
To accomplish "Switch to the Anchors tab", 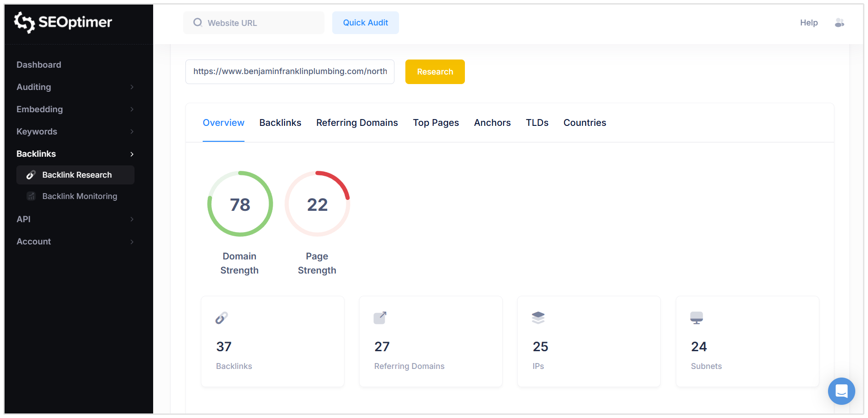I will pos(492,123).
